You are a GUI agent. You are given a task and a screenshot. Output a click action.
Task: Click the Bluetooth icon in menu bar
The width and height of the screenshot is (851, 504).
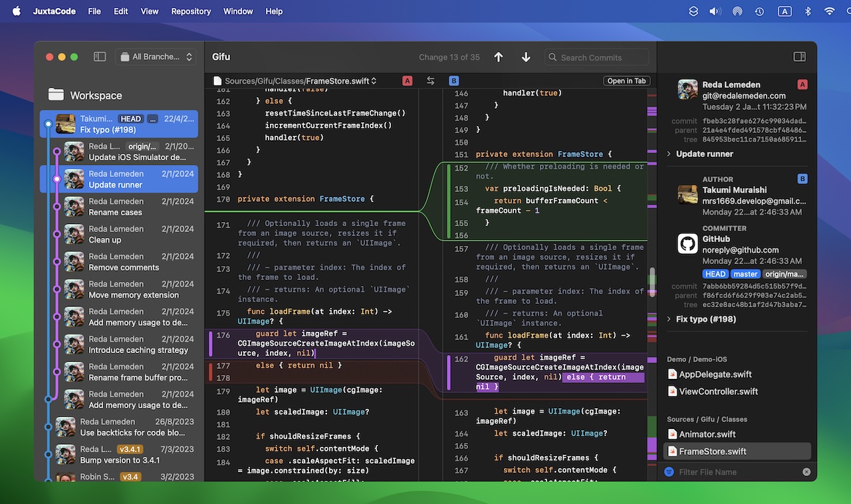point(808,11)
